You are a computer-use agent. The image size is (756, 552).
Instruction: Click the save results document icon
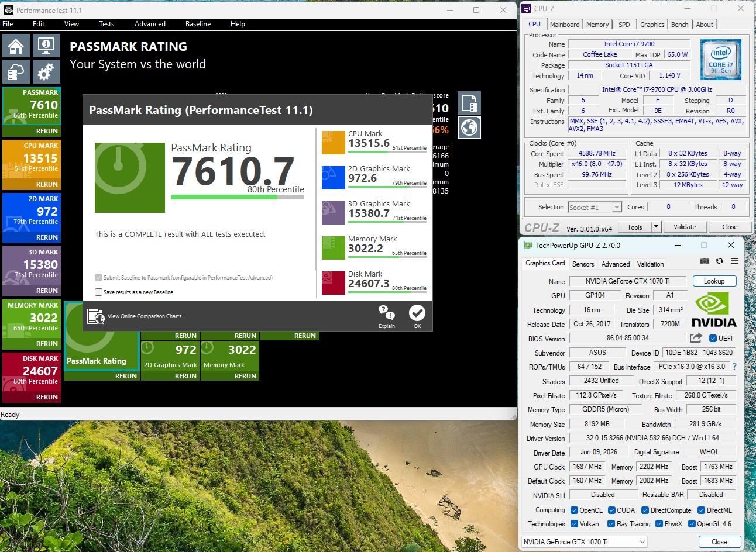point(469,103)
